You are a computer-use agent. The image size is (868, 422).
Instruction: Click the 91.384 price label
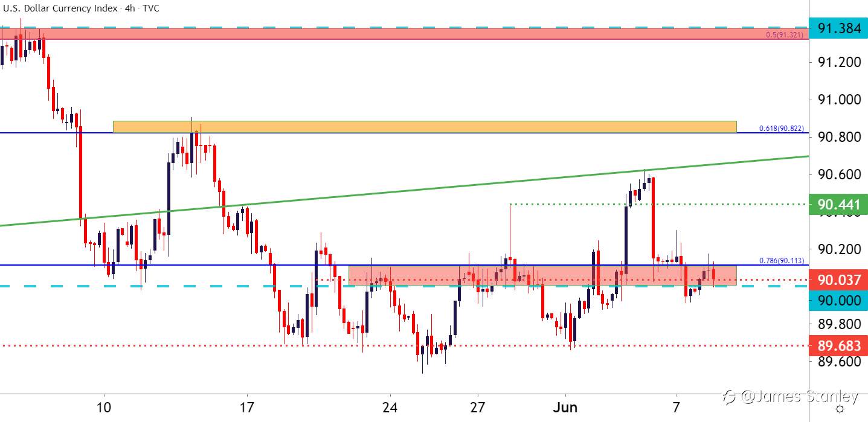coord(838,28)
